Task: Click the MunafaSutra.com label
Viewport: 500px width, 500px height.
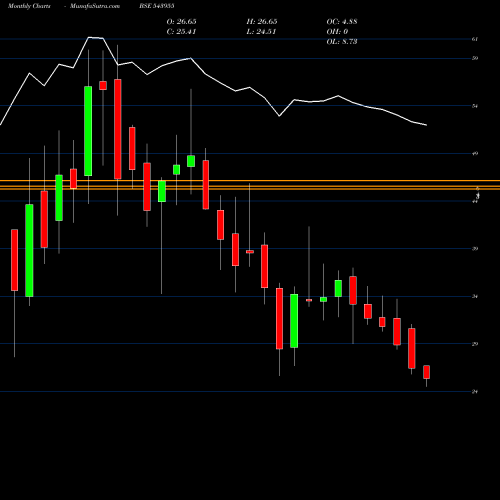Action: (x=95, y=6)
